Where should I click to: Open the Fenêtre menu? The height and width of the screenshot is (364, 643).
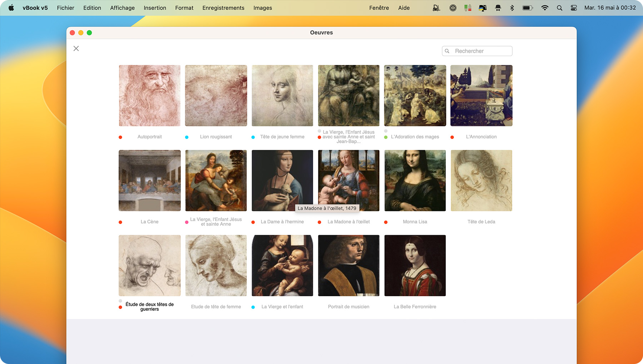(379, 8)
